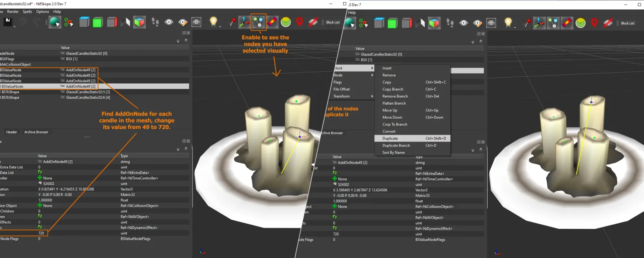The width and height of the screenshot is (644, 258).
Task: Switch to red side view cube, left window
Action: tap(112, 22)
